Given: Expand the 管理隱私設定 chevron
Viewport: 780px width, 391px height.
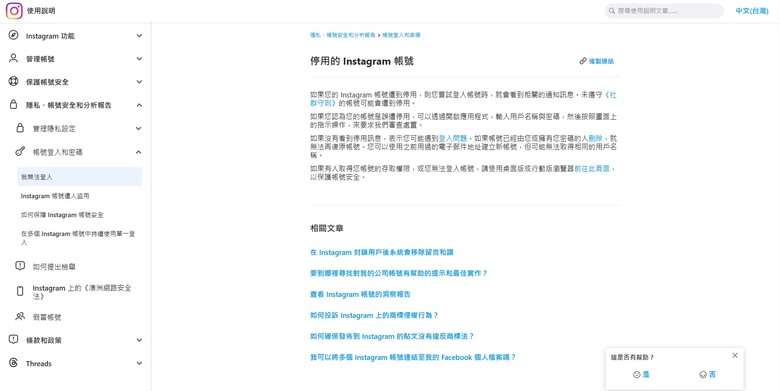Looking at the screenshot, I should [139, 128].
